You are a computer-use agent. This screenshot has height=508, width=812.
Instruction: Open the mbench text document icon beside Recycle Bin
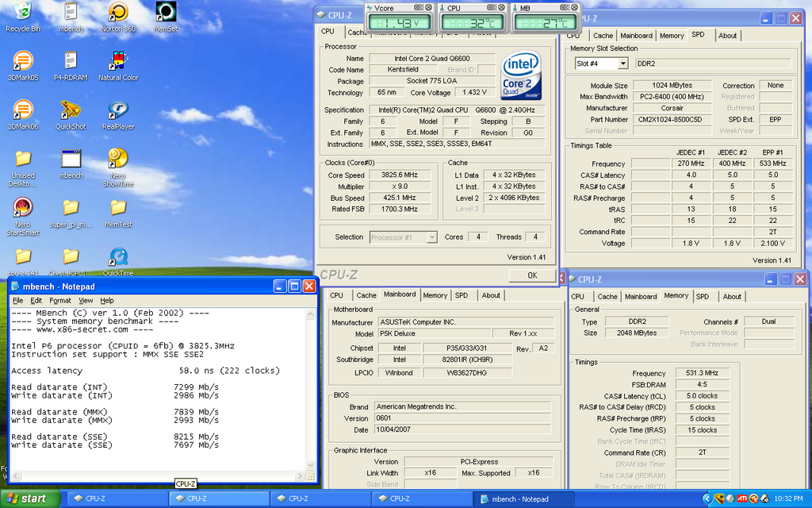click(71, 17)
